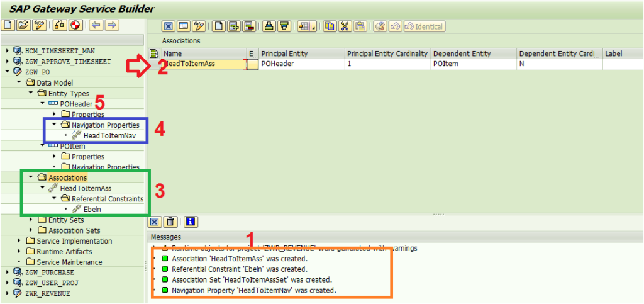Collapse the Entity Types folder
The height and width of the screenshot is (304, 644).
(x=30, y=93)
